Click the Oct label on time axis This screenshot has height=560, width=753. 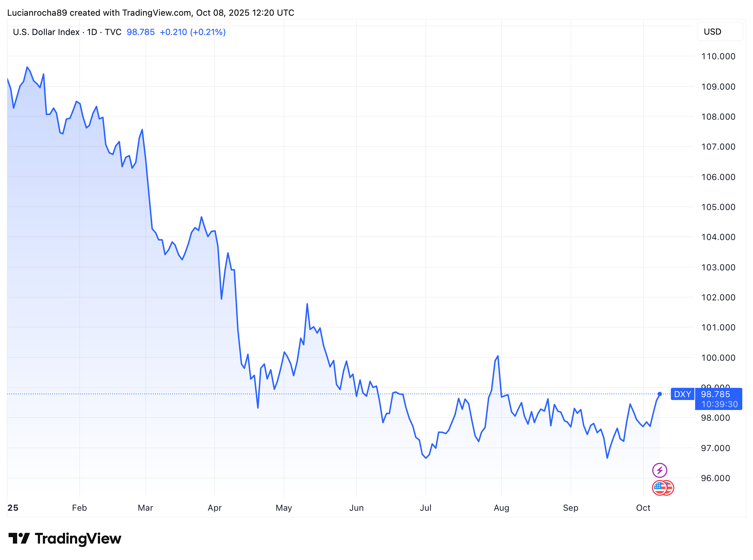(643, 507)
